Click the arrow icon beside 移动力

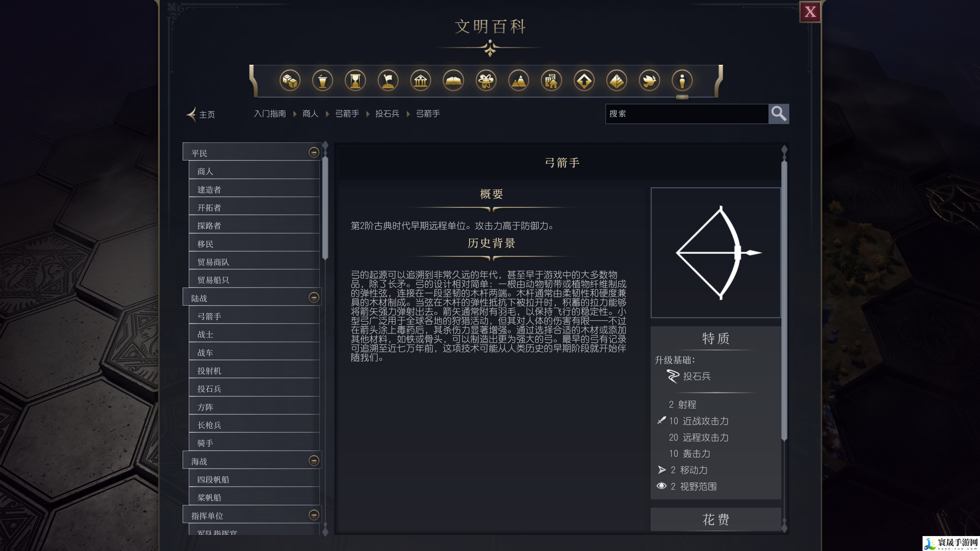coord(662,470)
